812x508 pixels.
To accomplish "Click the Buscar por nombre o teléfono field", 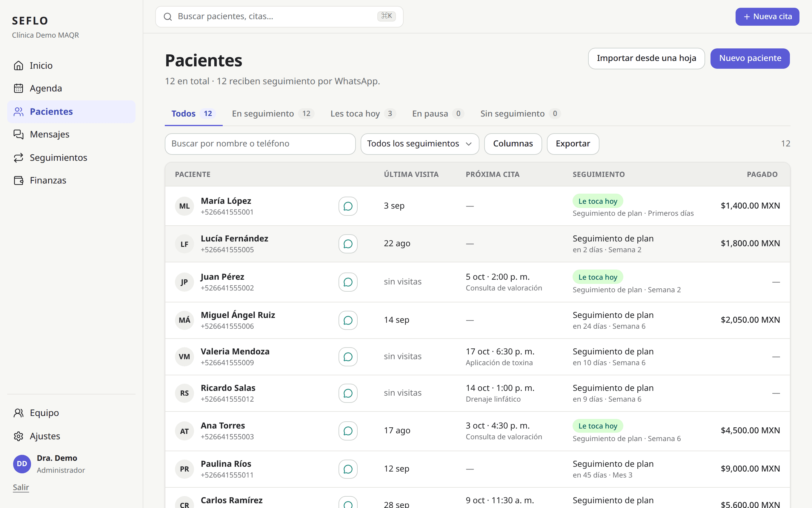I will click(260, 144).
